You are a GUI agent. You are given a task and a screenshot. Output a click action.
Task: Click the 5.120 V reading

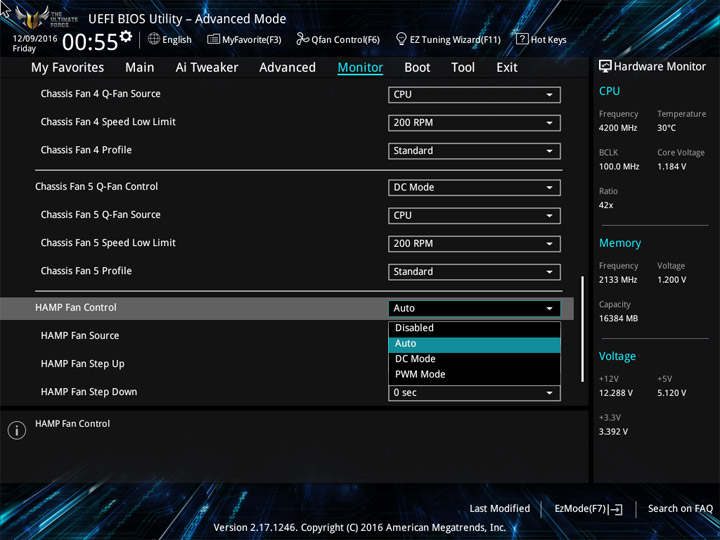(671, 393)
